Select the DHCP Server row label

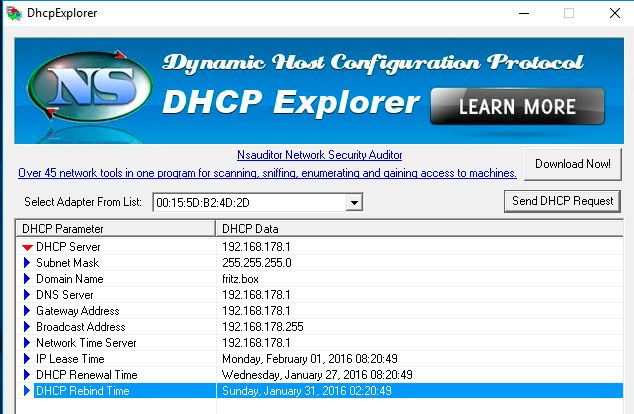68,247
